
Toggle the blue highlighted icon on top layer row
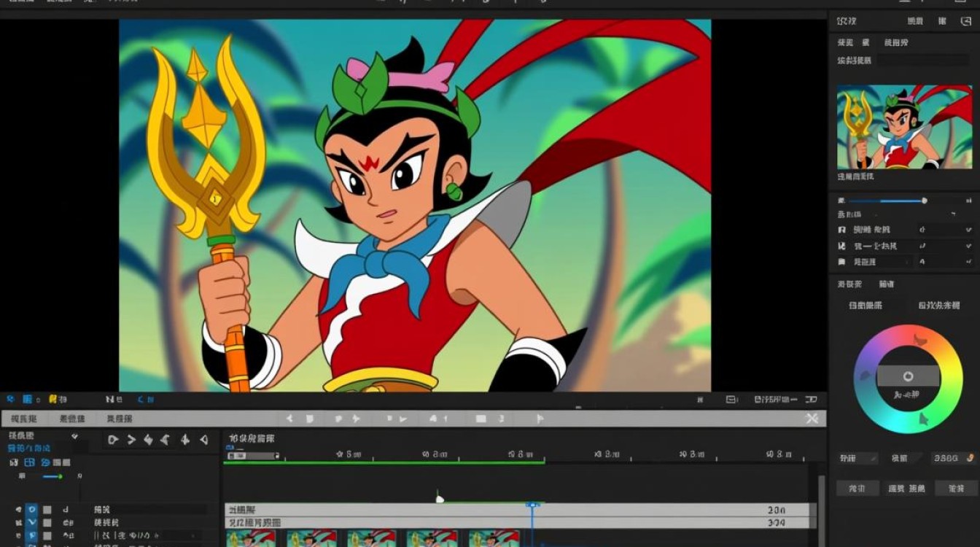tap(32, 510)
